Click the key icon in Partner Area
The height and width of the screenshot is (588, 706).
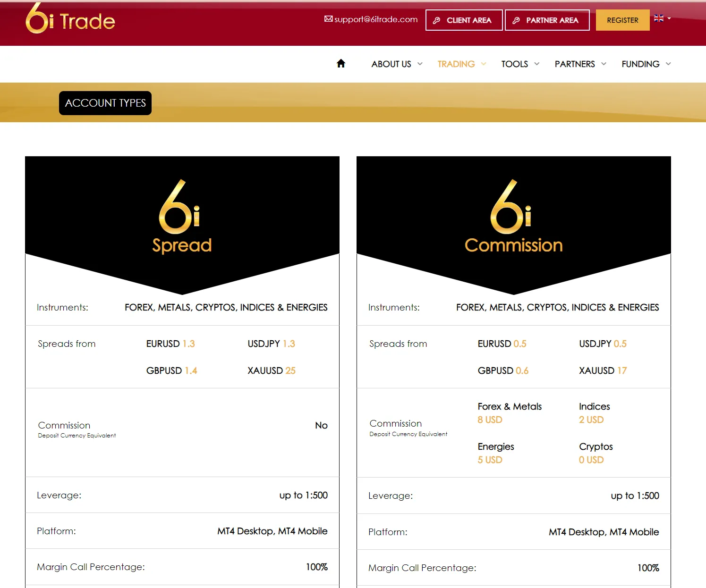tap(516, 20)
